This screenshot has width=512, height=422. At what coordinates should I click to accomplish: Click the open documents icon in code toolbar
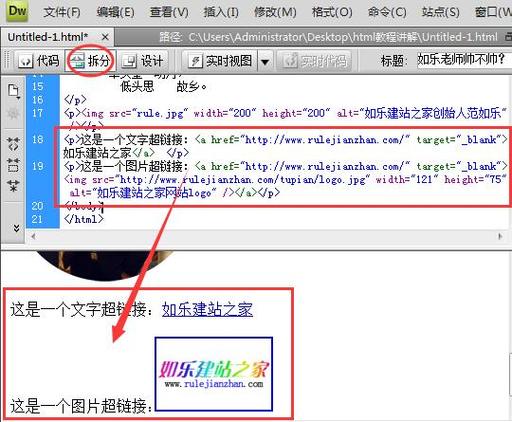(14, 91)
